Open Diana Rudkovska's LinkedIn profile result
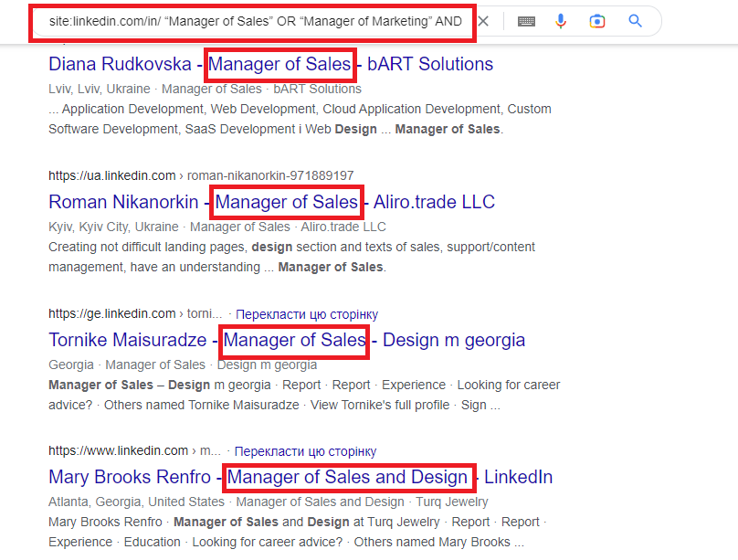The image size is (738, 560). (120, 64)
